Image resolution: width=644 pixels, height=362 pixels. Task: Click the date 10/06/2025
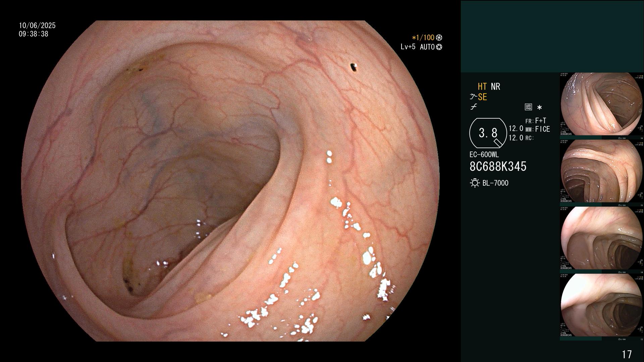pos(37,25)
